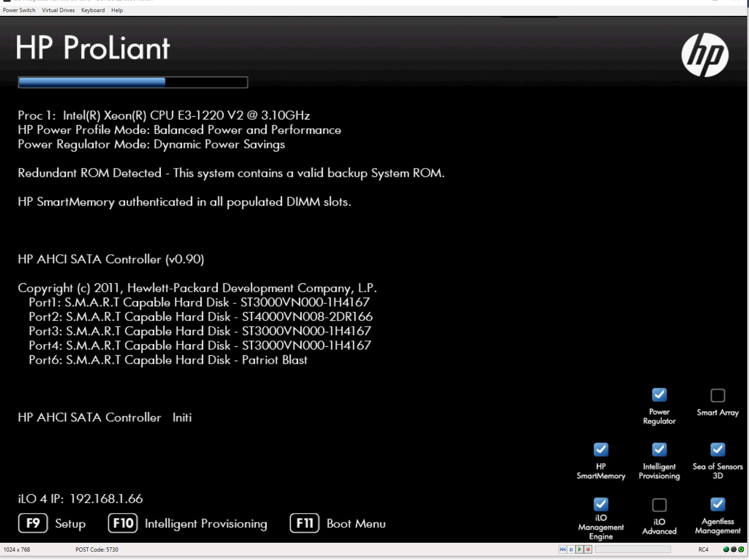Click the RC4 encryption indicator
This screenshot has width=749, height=560.
[x=703, y=550]
